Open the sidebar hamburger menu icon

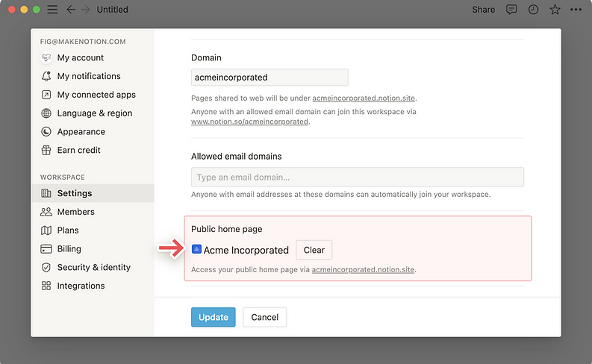point(52,10)
